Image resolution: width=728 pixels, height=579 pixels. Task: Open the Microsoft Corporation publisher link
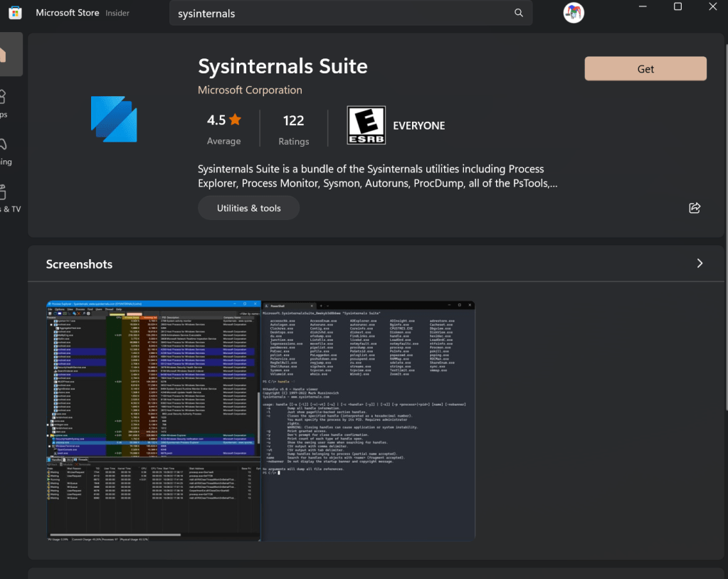[x=250, y=90]
